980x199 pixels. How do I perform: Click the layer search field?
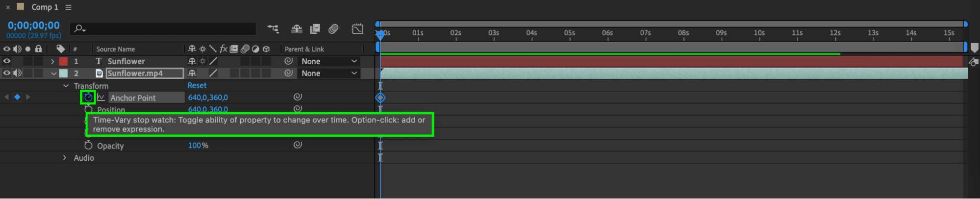tap(167, 29)
